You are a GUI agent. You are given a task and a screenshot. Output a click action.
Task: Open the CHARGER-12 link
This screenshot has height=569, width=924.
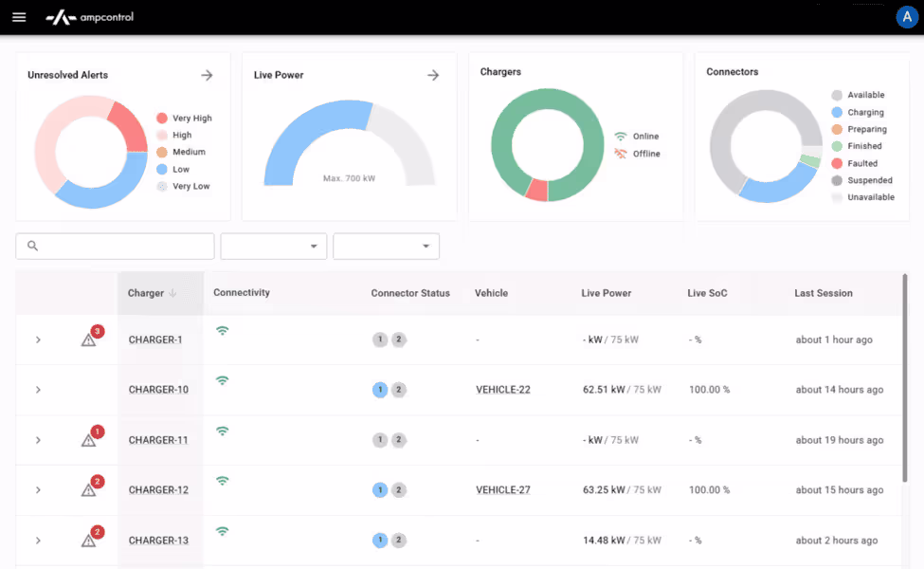[x=158, y=490]
